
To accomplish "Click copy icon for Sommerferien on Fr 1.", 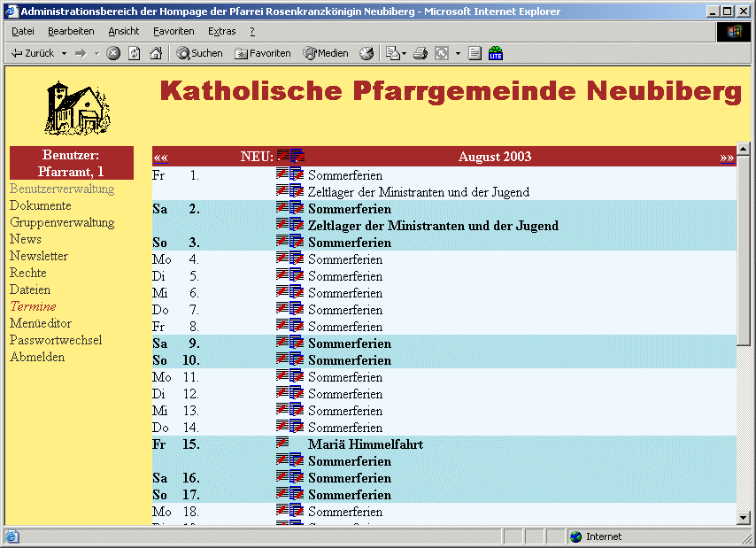I will 297,174.
